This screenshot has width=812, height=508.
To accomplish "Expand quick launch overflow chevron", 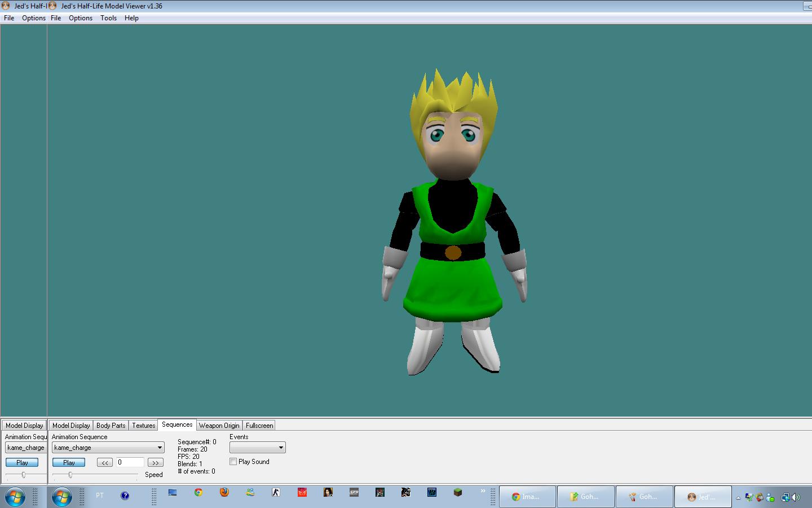I will point(483,491).
